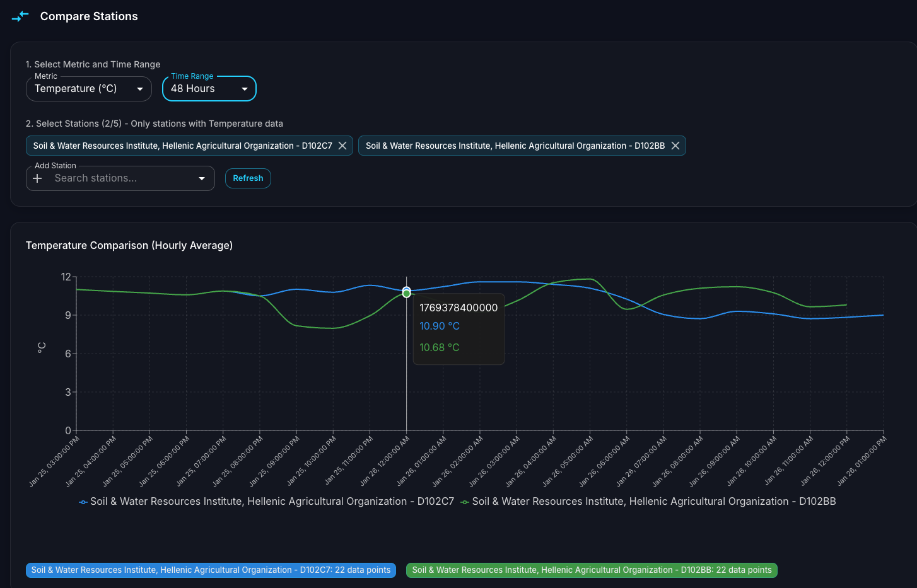Remove the D102C7 station chip
Viewport: 917px width, 588px height.
(x=342, y=146)
